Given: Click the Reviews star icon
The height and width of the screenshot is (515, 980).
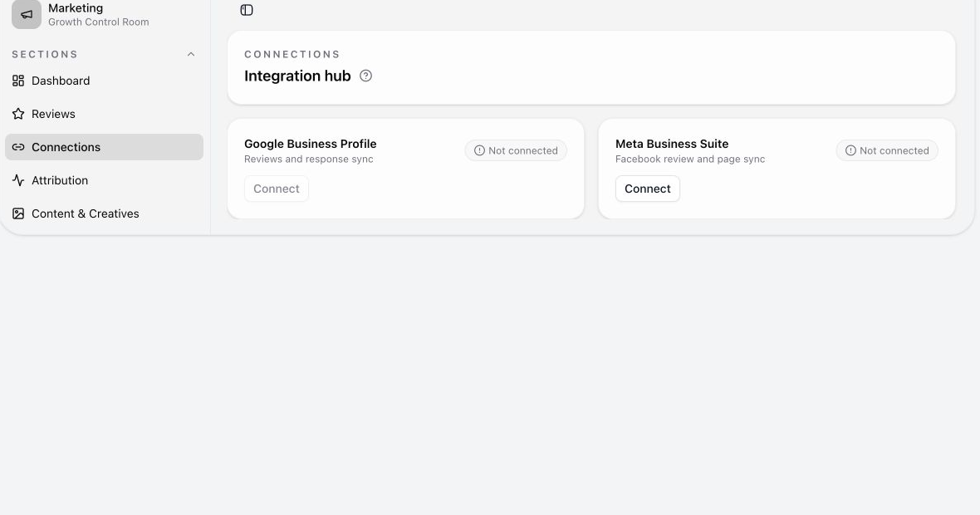Looking at the screenshot, I should pyautogui.click(x=18, y=114).
